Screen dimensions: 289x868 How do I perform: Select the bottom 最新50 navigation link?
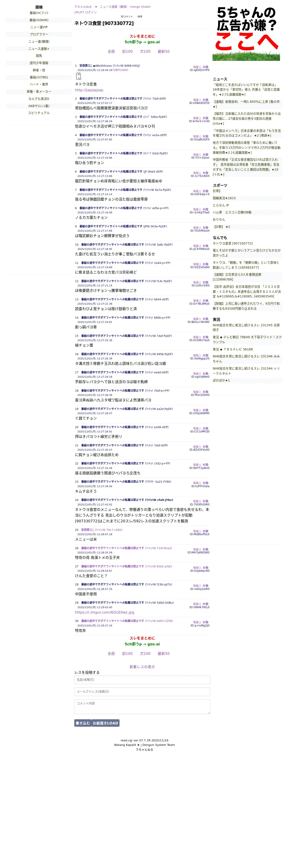(x=163, y=653)
